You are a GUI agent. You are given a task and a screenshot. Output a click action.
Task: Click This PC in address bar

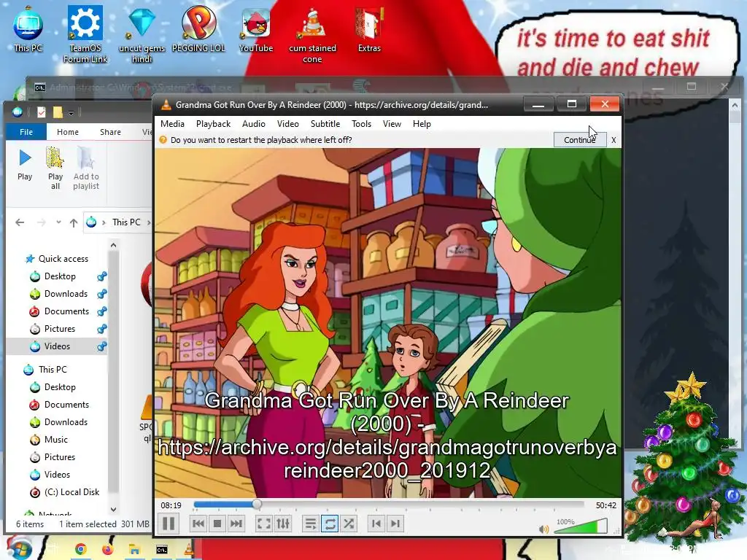pyautogui.click(x=126, y=222)
